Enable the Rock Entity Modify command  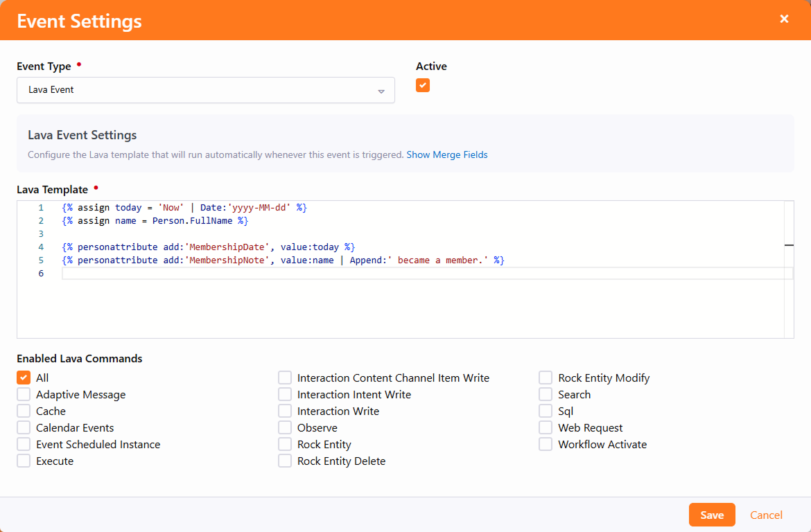point(546,378)
